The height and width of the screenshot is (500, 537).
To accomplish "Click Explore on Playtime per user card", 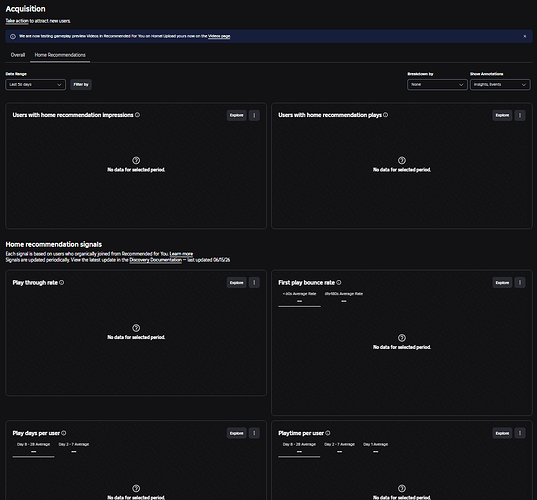I will [x=502, y=433].
